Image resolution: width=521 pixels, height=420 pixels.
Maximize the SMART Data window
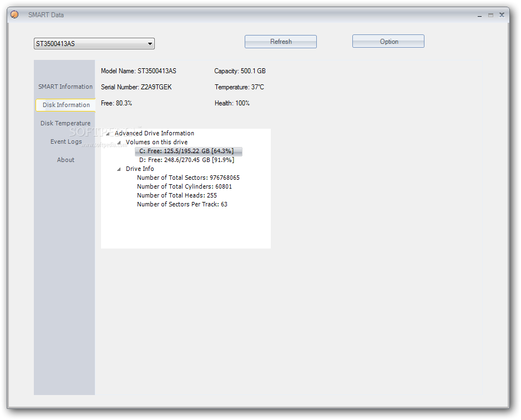490,16
